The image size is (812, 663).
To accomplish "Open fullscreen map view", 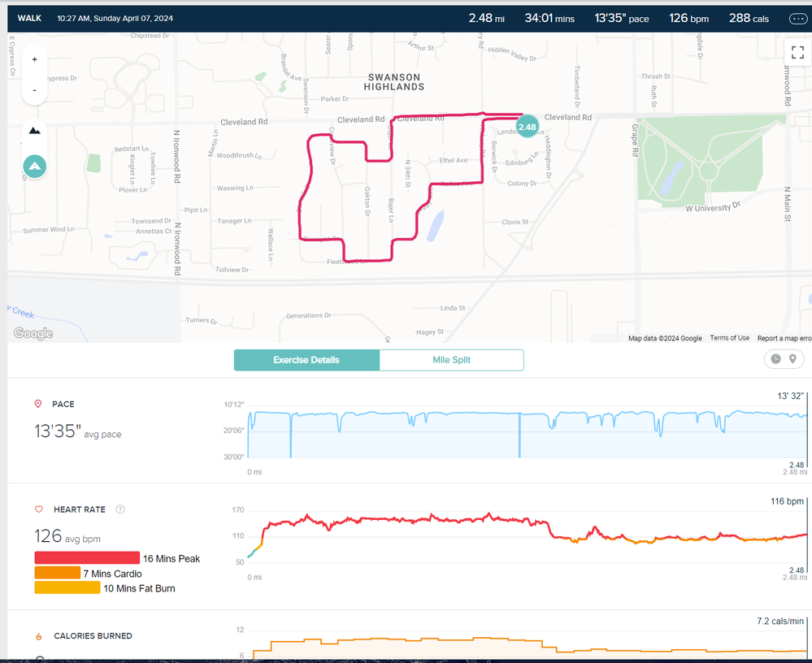I will [797, 52].
